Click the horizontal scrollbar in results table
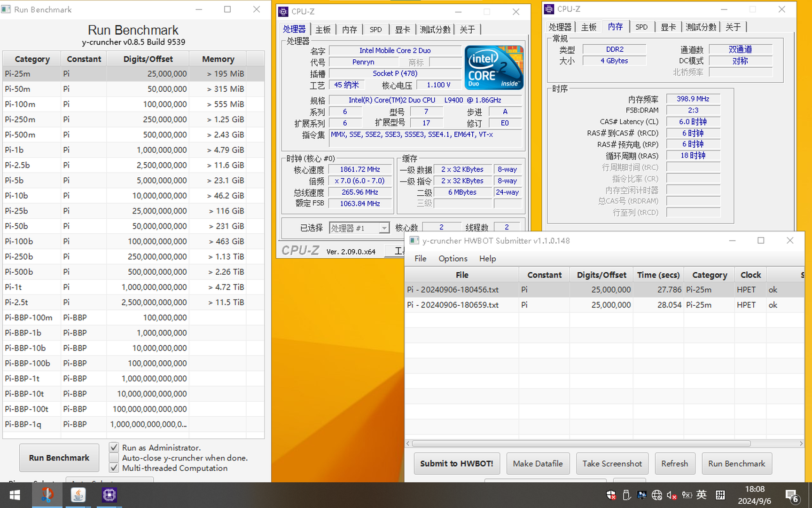The width and height of the screenshot is (812, 508). coord(581,444)
